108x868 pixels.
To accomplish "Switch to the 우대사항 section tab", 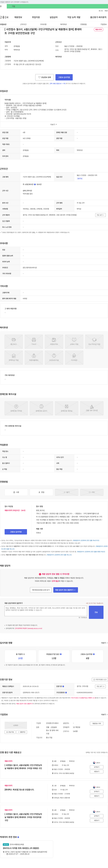I will click(43, 24).
